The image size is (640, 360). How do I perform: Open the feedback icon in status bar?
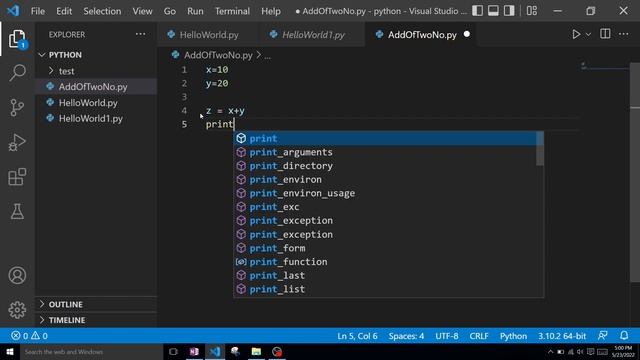[602, 336]
